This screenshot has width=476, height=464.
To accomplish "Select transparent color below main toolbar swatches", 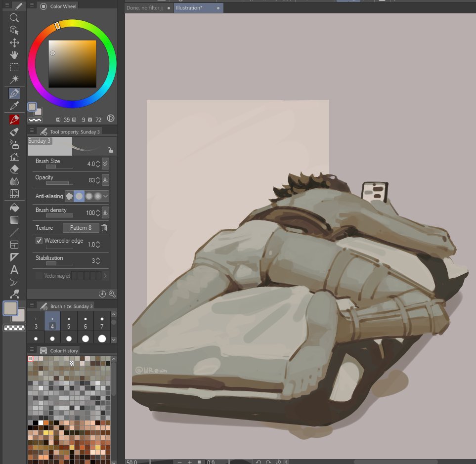I will (14, 328).
